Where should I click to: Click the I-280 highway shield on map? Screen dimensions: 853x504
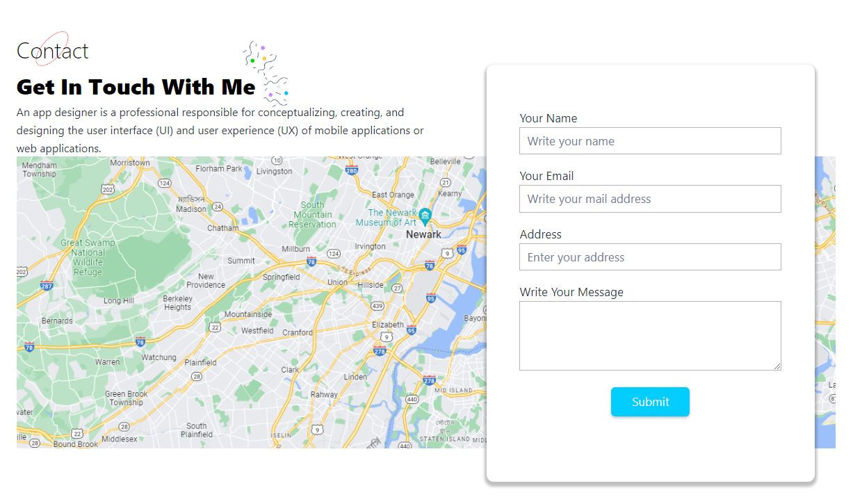click(352, 170)
